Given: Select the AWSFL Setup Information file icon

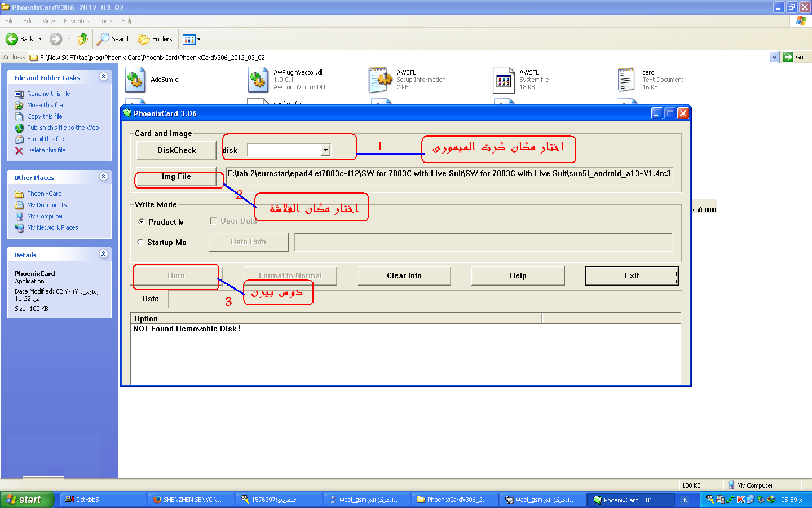Looking at the screenshot, I should tap(381, 80).
